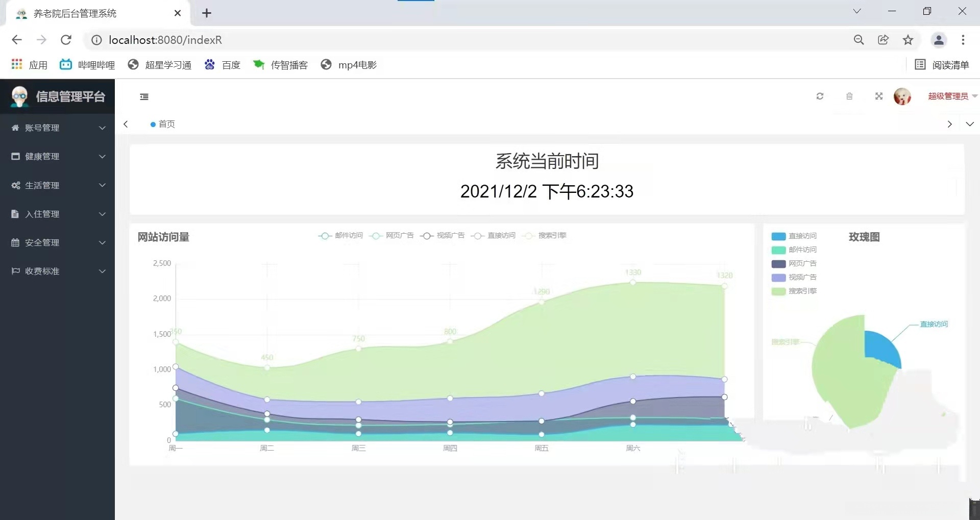Viewport: 980px width, 520px height.
Task: Open the browser three-dot menu
Action: coord(963,40)
